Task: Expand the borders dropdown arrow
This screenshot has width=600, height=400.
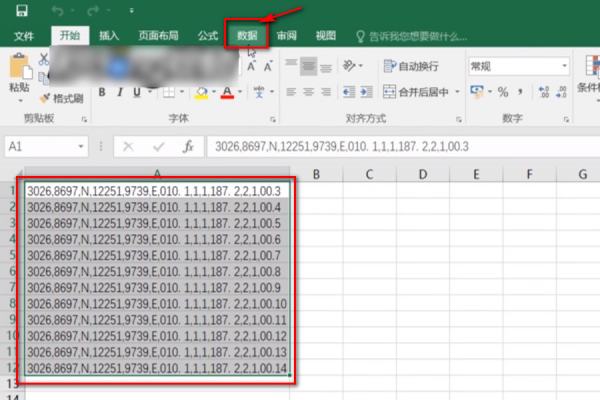Action: (x=182, y=92)
